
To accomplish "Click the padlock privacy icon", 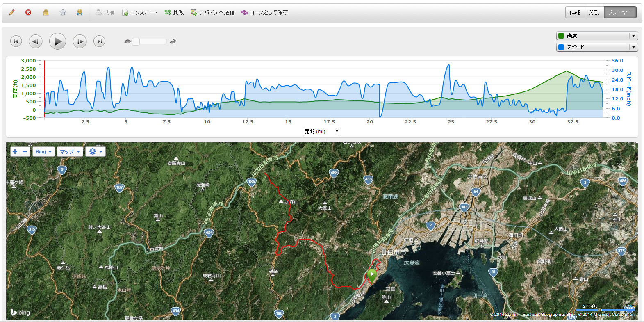I will pos(46,12).
